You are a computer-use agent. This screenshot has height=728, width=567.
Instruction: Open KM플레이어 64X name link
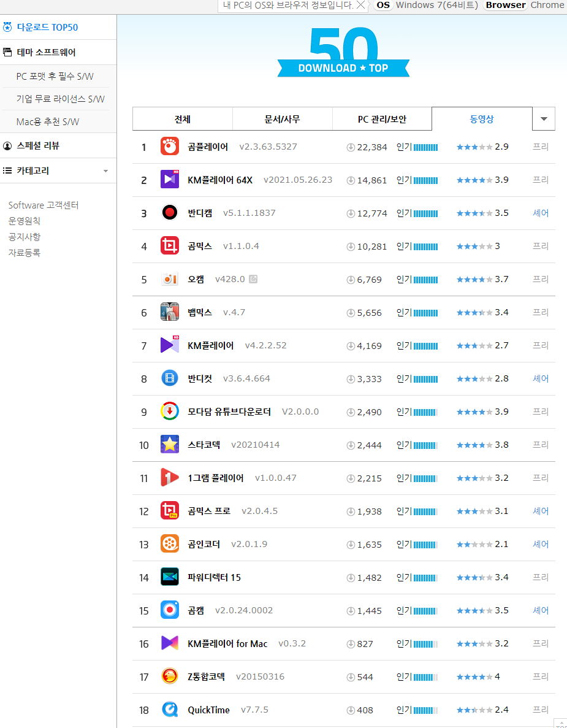coord(220,180)
